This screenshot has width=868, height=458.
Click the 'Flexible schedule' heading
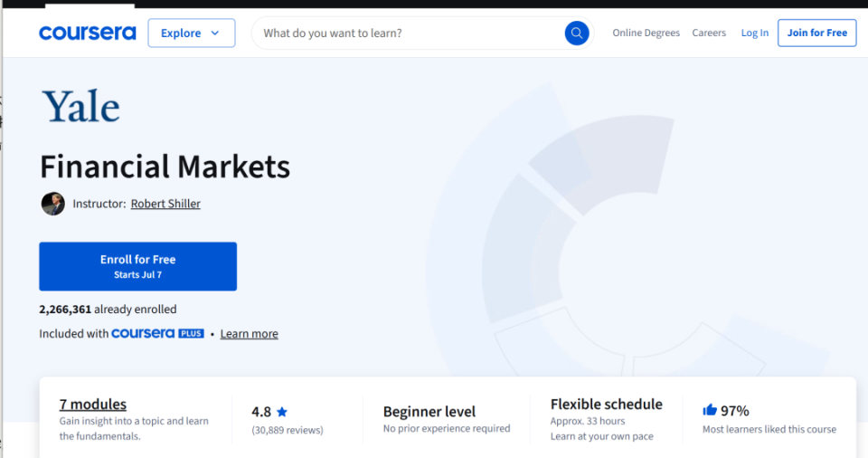[606, 404]
